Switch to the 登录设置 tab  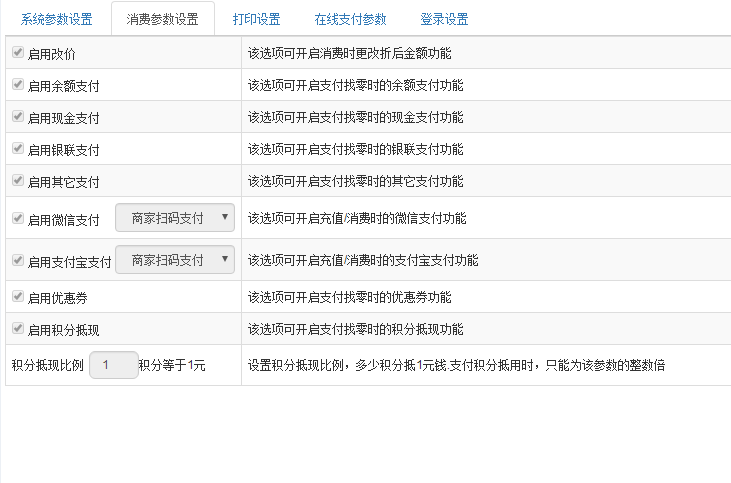tap(444, 19)
